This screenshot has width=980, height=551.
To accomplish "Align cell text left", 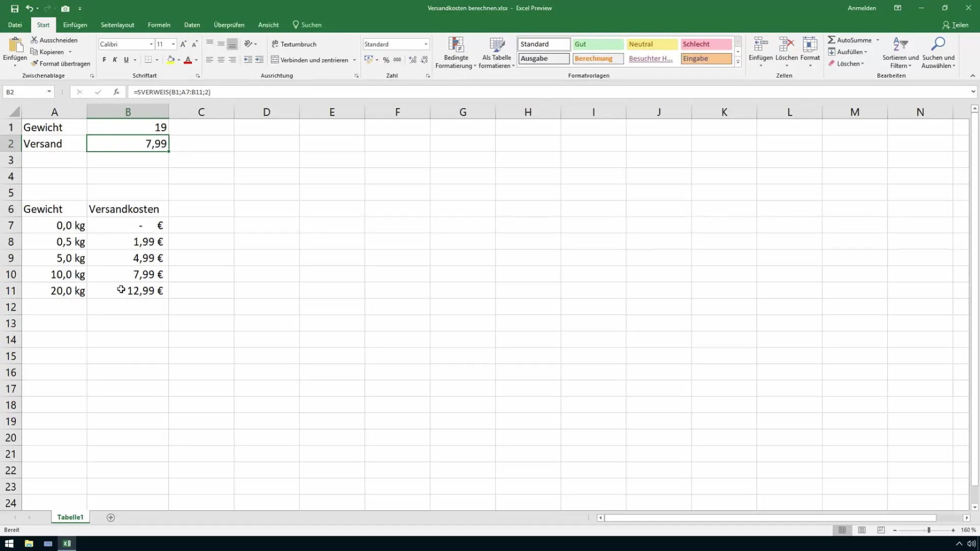I will point(209,60).
